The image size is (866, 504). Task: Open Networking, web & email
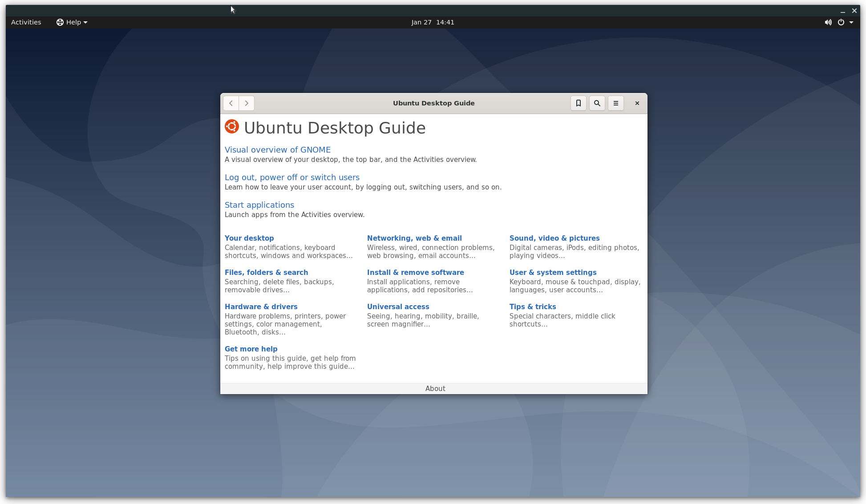point(414,238)
